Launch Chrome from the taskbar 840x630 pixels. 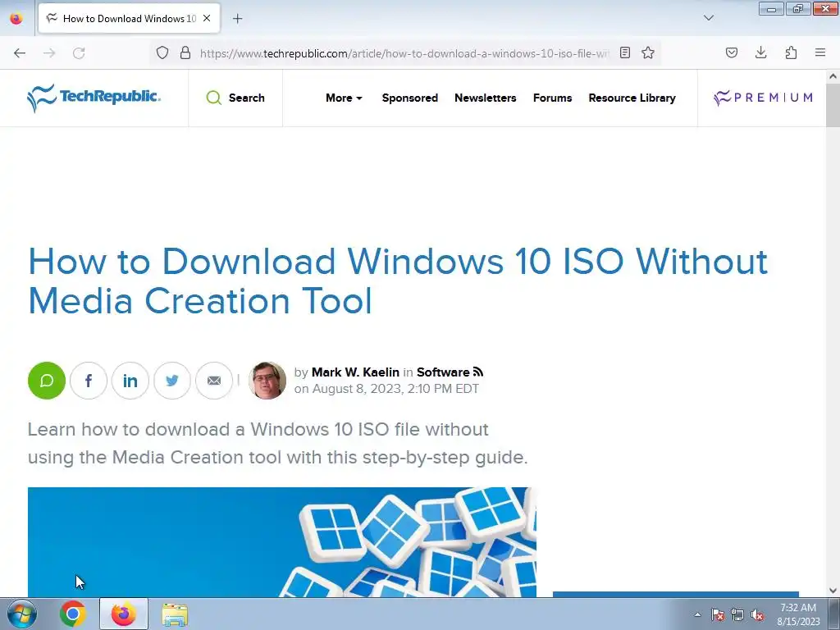[x=73, y=614]
